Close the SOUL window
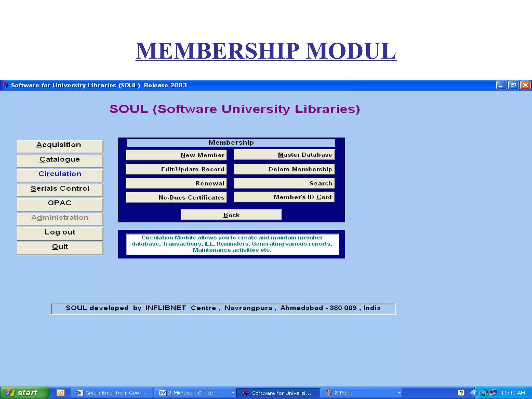532x399 pixels. pos(526,85)
